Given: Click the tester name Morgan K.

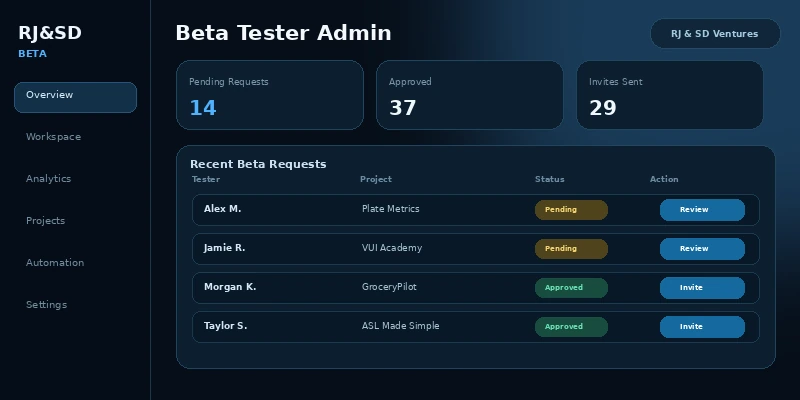Looking at the screenshot, I should (x=230, y=287).
